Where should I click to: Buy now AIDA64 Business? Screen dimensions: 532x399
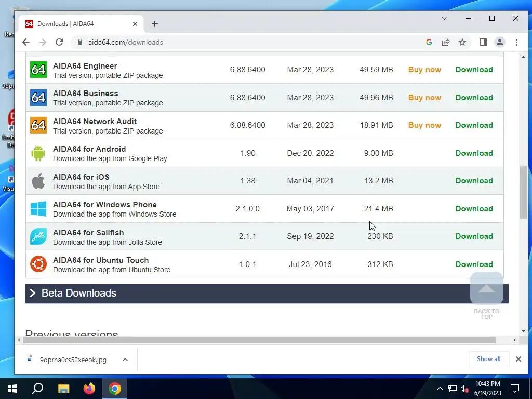424,97
